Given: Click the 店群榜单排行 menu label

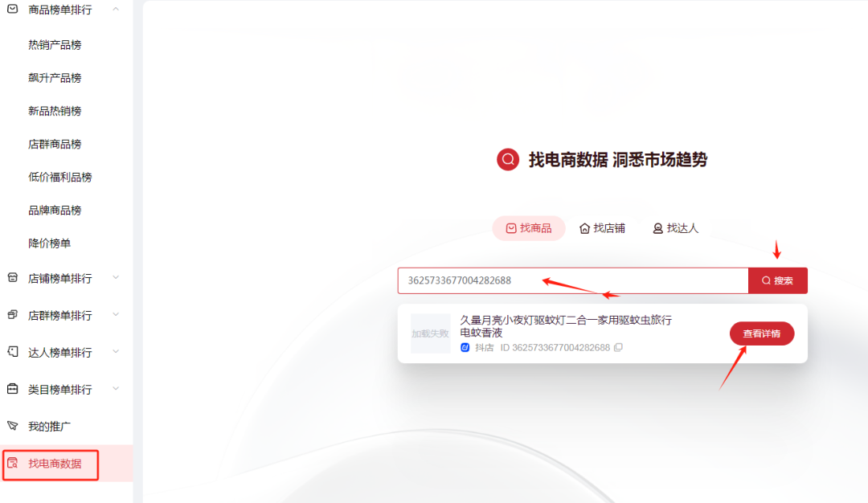Looking at the screenshot, I should 59,316.
